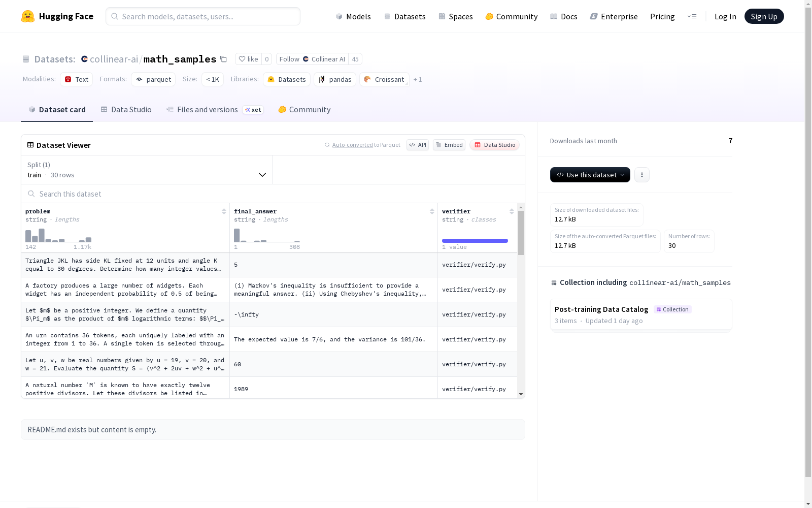This screenshot has width=812, height=508.
Task: Go to Datasets in the top navigation
Action: (x=404, y=16)
